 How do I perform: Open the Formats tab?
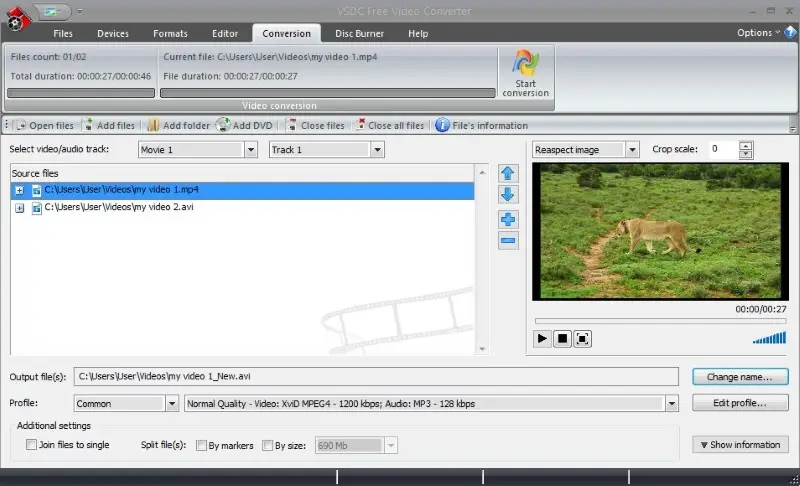point(170,33)
